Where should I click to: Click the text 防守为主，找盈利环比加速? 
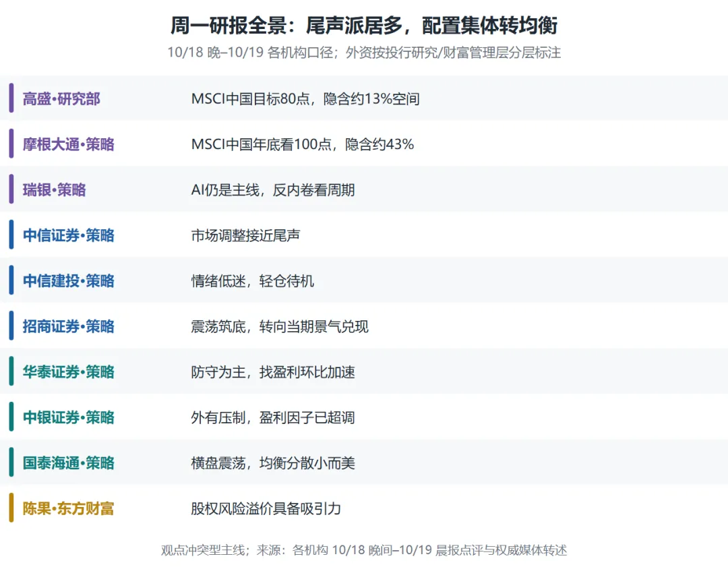(273, 372)
